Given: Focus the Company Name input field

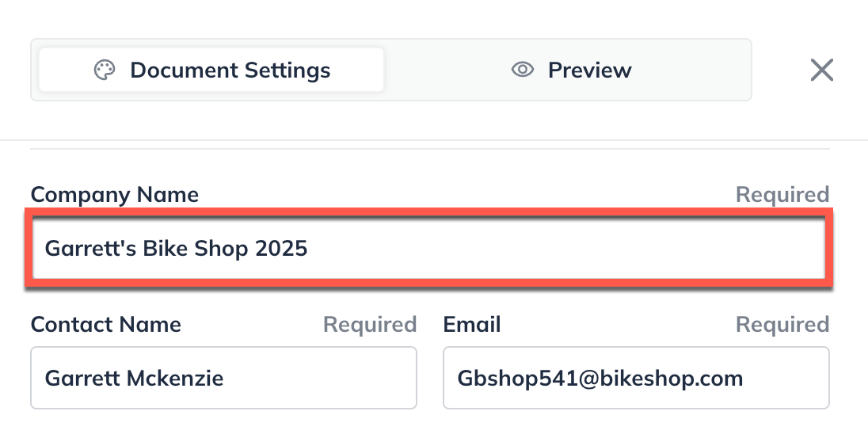Looking at the screenshot, I should (x=554, y=249).
